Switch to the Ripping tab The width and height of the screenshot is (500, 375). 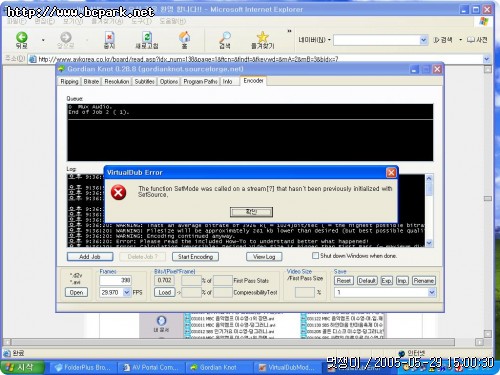pos(69,81)
